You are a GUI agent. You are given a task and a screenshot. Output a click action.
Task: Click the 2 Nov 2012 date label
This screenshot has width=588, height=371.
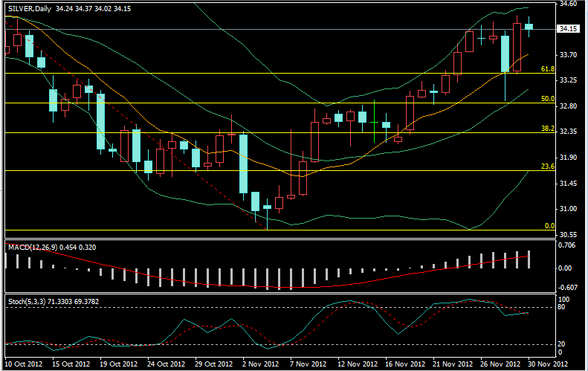tap(261, 364)
